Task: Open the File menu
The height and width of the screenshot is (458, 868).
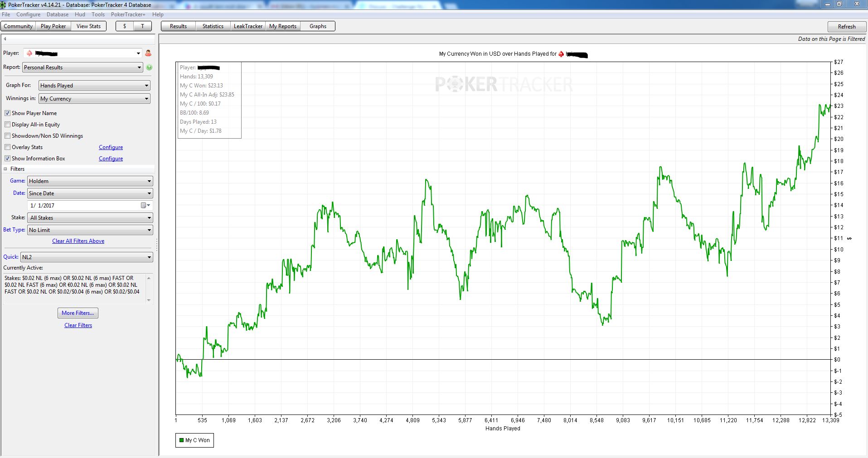Action: [6, 14]
